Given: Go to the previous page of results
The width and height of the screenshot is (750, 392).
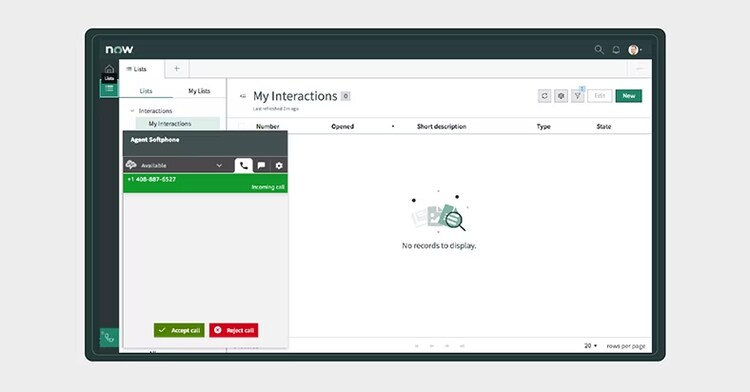Looking at the screenshot, I should (x=431, y=346).
